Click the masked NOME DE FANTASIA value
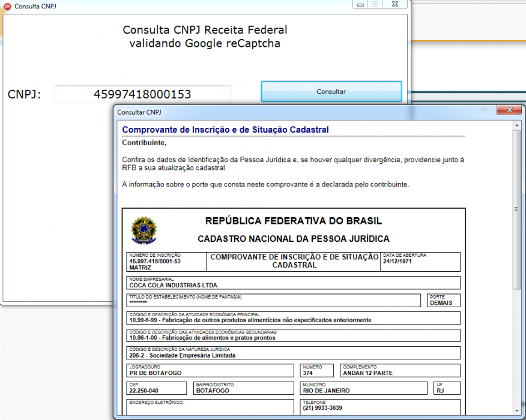The image size is (526, 420). click(x=138, y=302)
